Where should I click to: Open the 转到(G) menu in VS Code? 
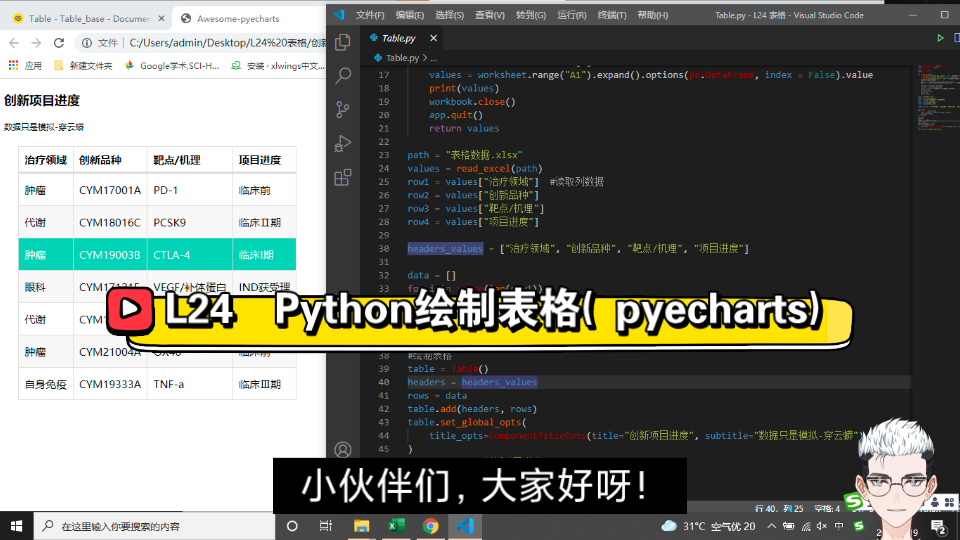(x=531, y=15)
